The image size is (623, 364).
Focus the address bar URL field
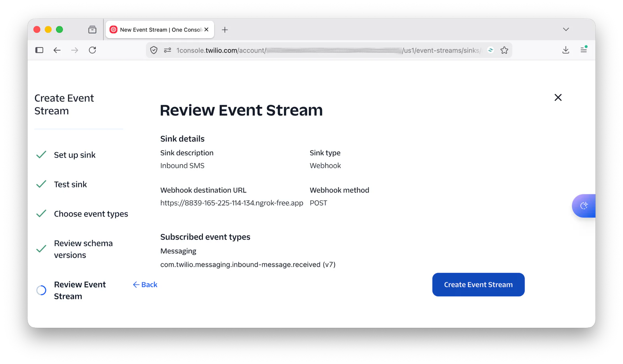point(328,50)
